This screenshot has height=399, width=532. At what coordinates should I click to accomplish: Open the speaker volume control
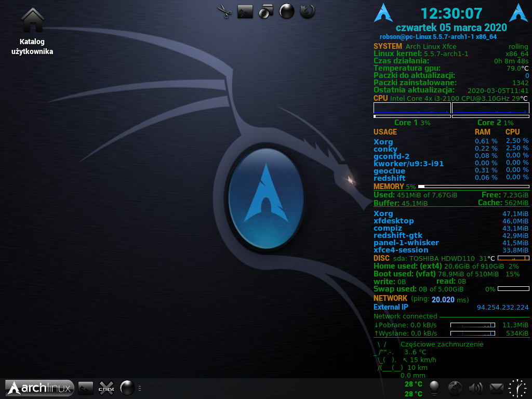(476, 389)
